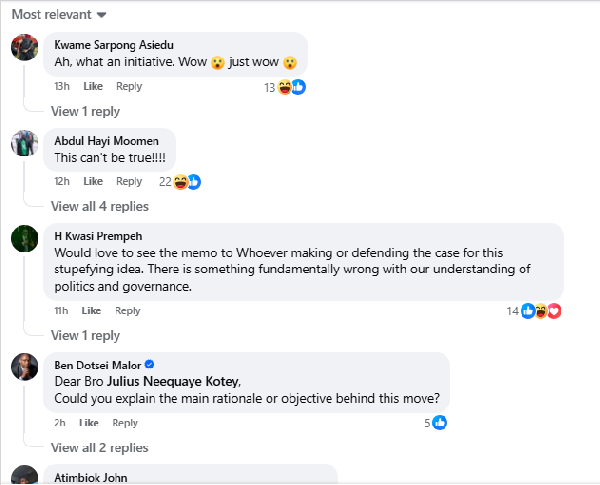Viewport: 600px width, 485px height.
Task: Open Kwame Sarpong Asiedu's profile picture
Action: [x=24, y=48]
